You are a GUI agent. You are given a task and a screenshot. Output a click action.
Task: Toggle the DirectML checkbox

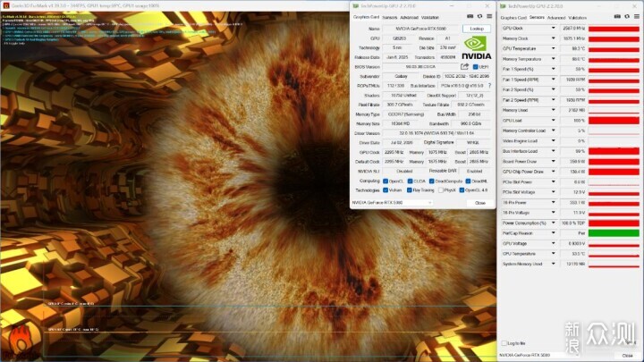(x=468, y=181)
